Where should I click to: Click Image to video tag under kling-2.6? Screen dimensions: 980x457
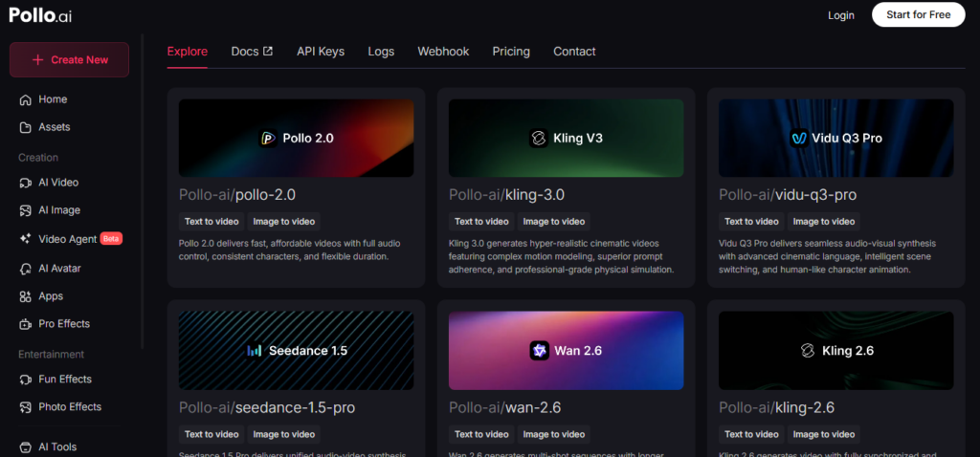click(x=824, y=434)
